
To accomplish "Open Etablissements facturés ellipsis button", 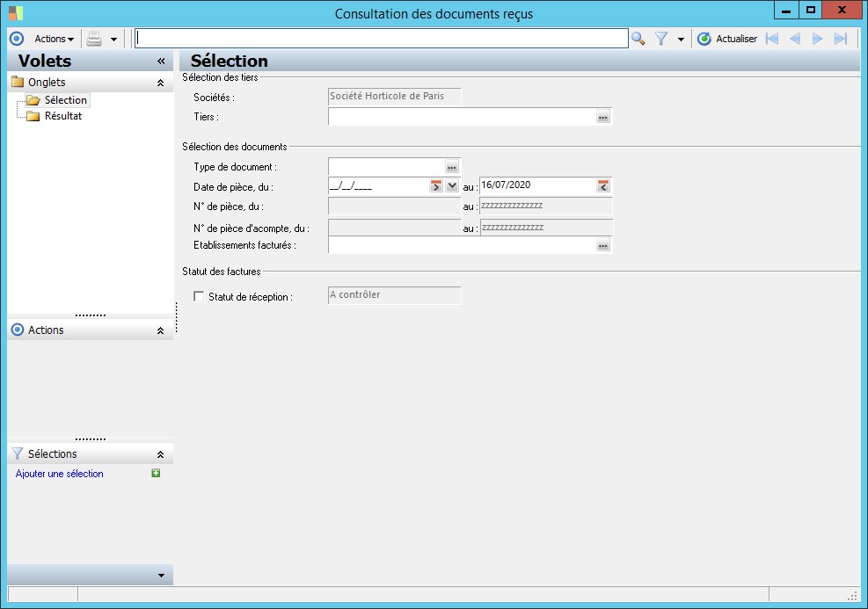I will pos(602,245).
